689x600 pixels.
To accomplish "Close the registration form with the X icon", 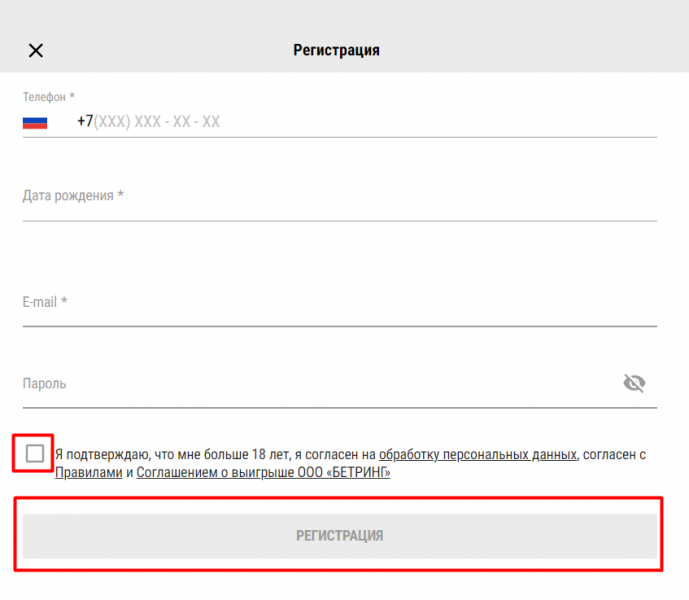I will [x=36, y=51].
